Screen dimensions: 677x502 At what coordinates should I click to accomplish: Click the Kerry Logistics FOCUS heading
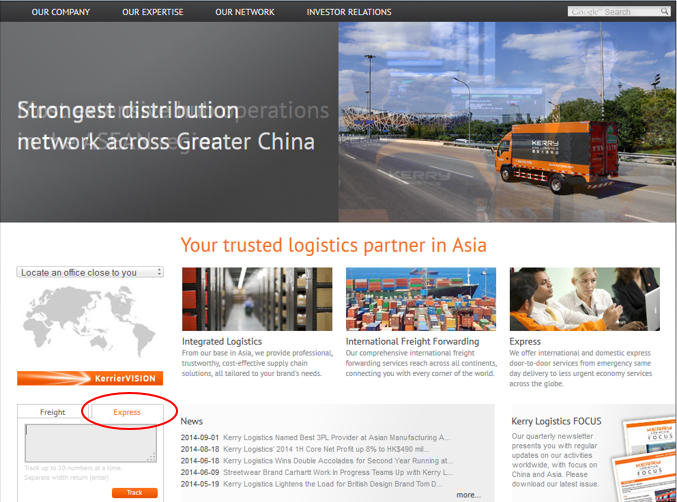pos(556,421)
